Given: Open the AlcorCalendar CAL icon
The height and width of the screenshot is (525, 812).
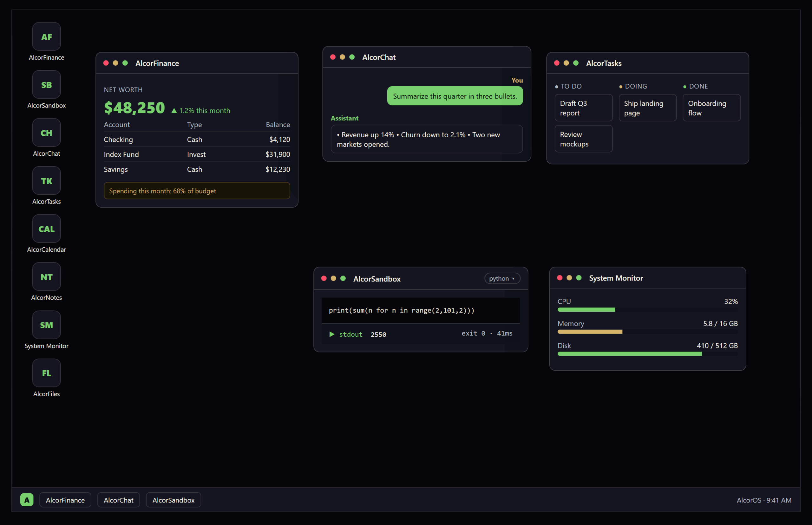Looking at the screenshot, I should [x=46, y=229].
